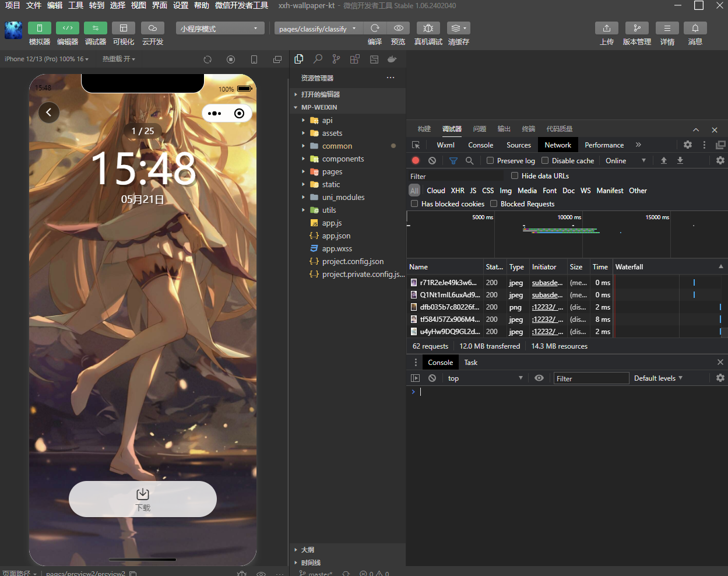Open the explorer files icon
Image resolution: width=728 pixels, height=576 pixels.
299,59
